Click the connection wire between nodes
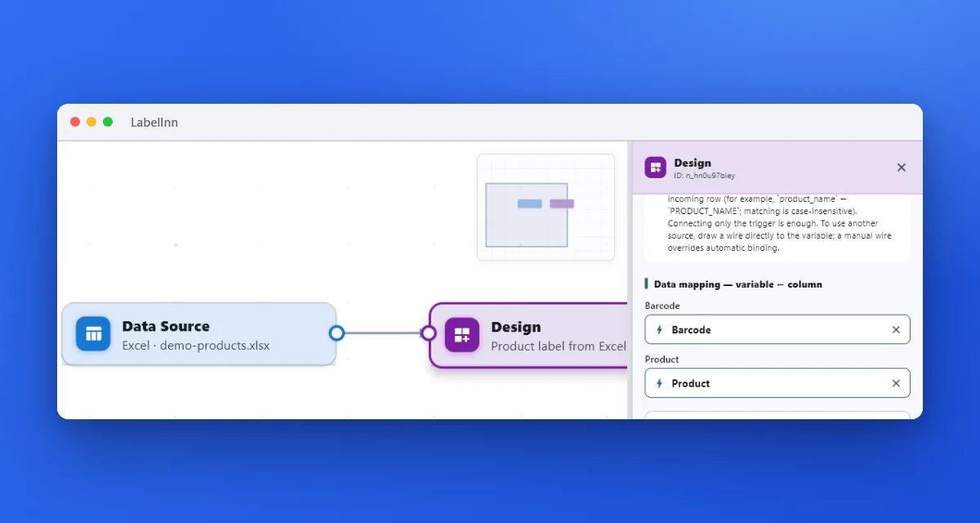Viewport: 980px width, 523px height. 382,333
